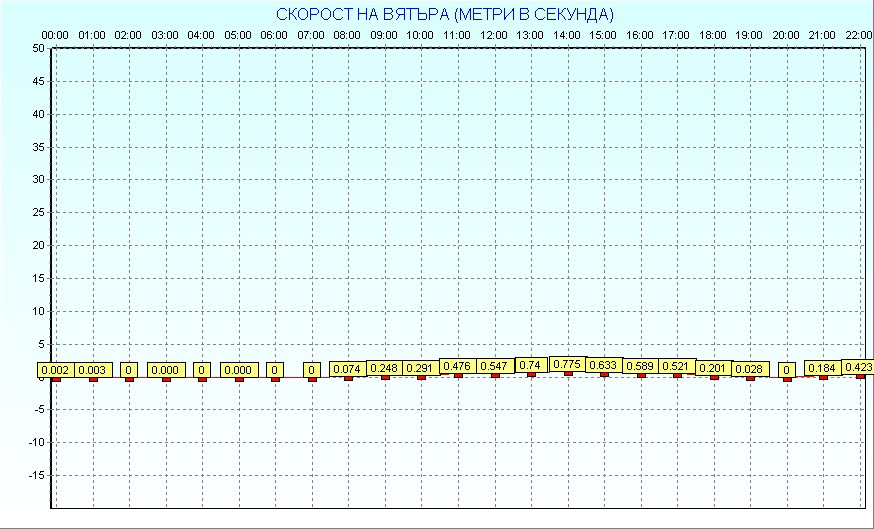Click the chart title СКОРОСТ НА ВЯТЪРА
Screen dimensions: 874x529
(445, 14)
